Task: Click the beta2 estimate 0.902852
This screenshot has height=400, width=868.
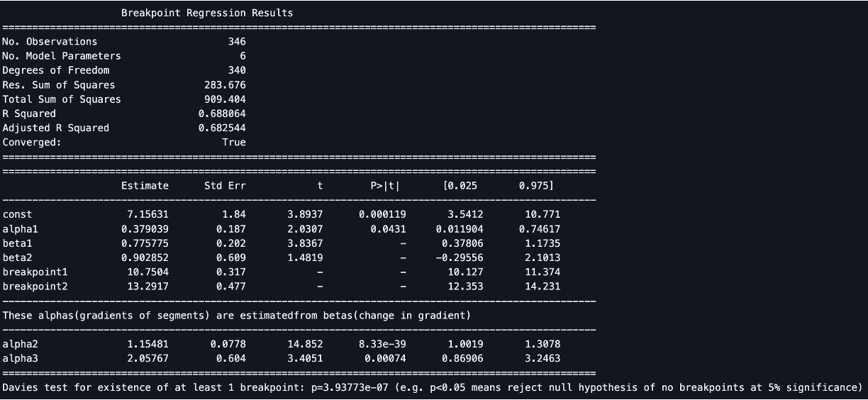Action: tap(145, 257)
